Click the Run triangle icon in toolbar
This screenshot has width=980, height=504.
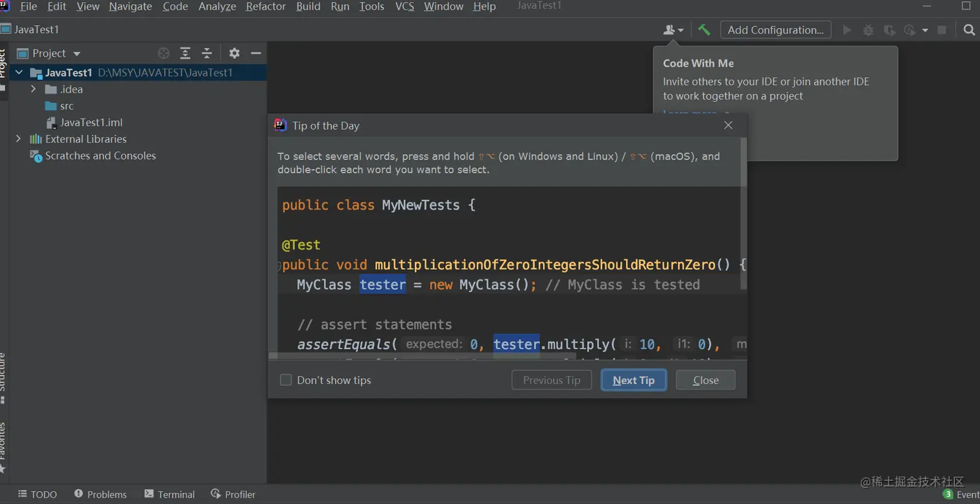[846, 30]
